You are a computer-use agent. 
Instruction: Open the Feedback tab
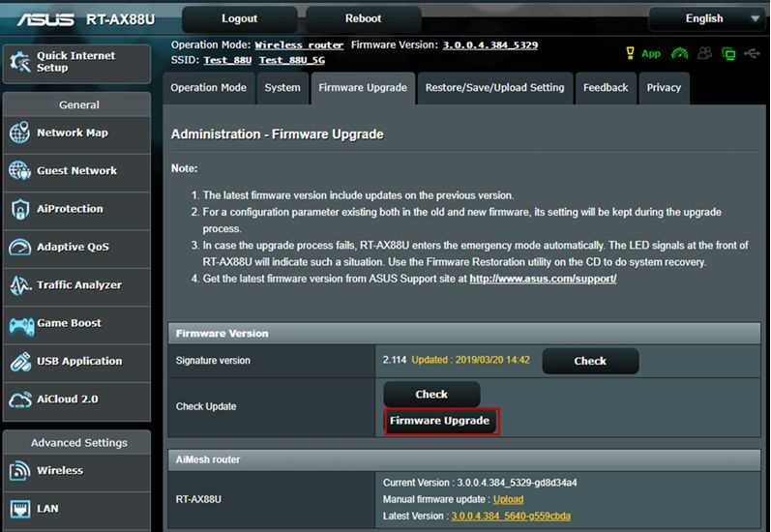point(606,88)
